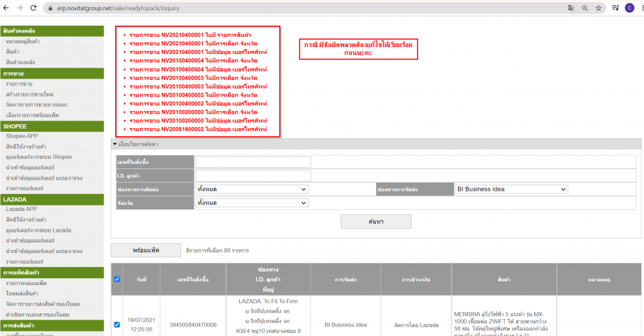Click the browser forward arrow
Image resolution: width=644 pixels, height=336 pixels.
pyautogui.click(x=19, y=8)
